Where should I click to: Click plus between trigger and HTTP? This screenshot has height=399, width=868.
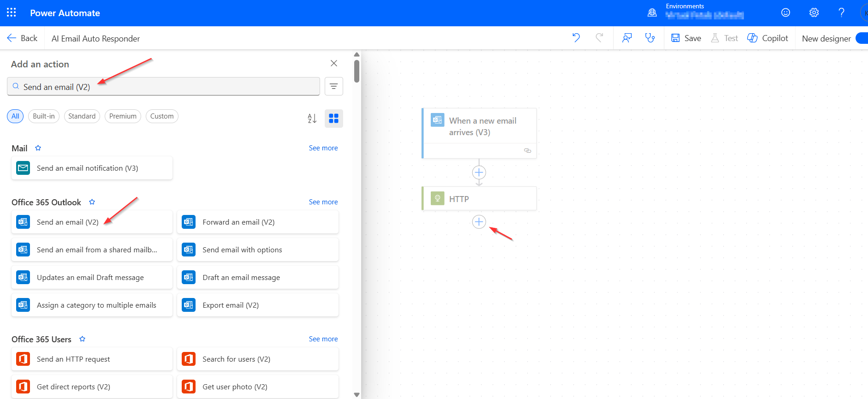pyautogui.click(x=479, y=173)
